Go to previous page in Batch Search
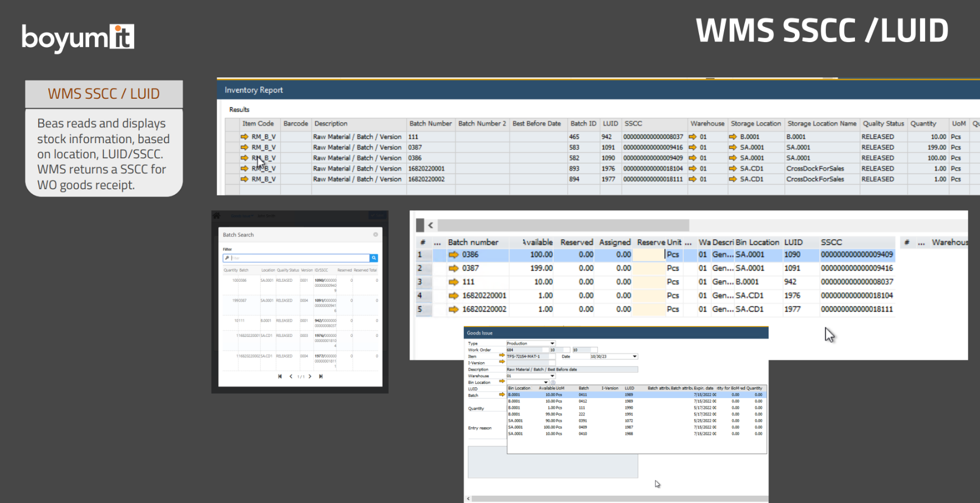 291,376
